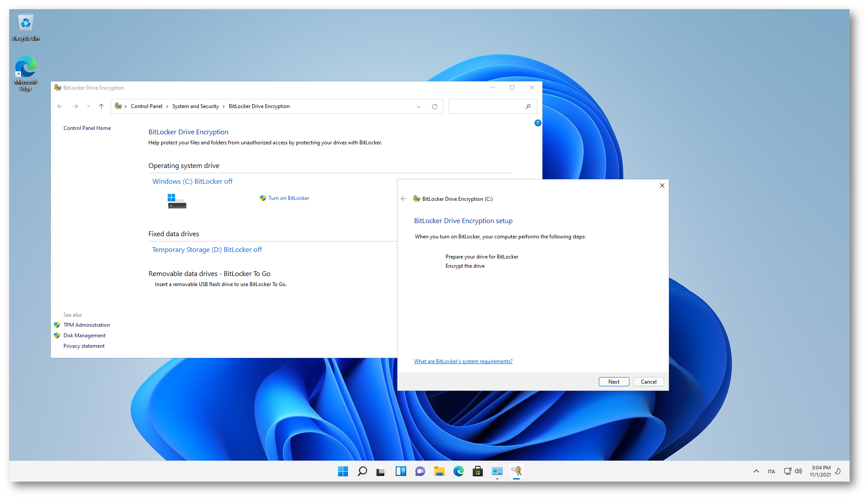Go up one level in Control Panel
The image size is (868, 500).
[101, 106]
